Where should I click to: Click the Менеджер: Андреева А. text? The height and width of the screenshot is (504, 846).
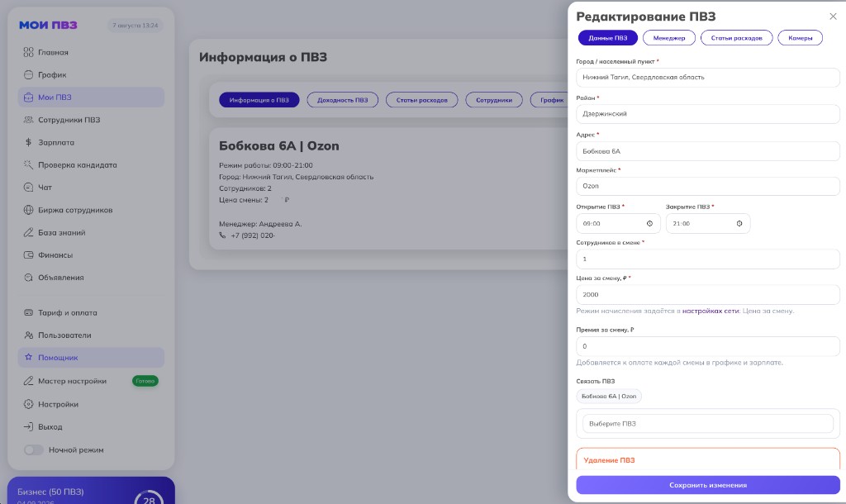coord(260,224)
